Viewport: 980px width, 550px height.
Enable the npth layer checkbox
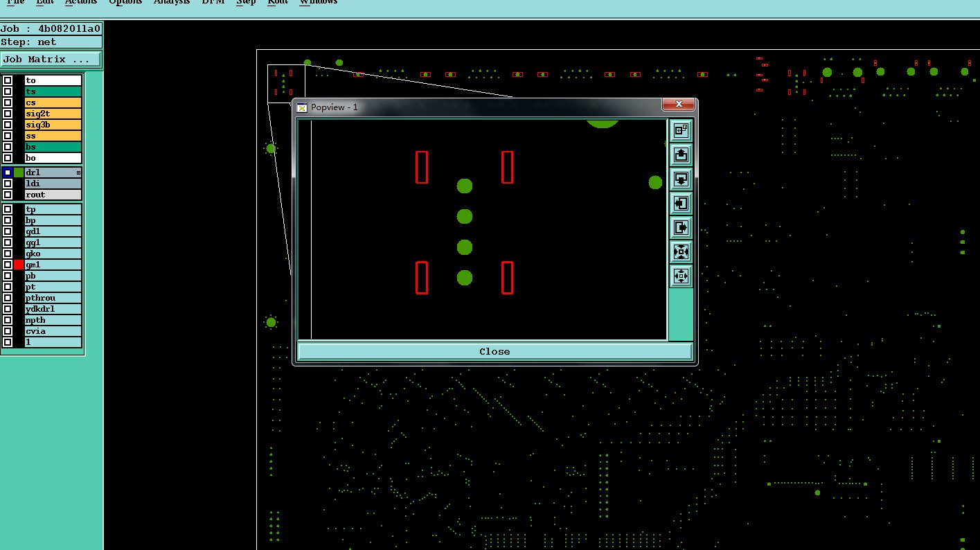coord(8,320)
